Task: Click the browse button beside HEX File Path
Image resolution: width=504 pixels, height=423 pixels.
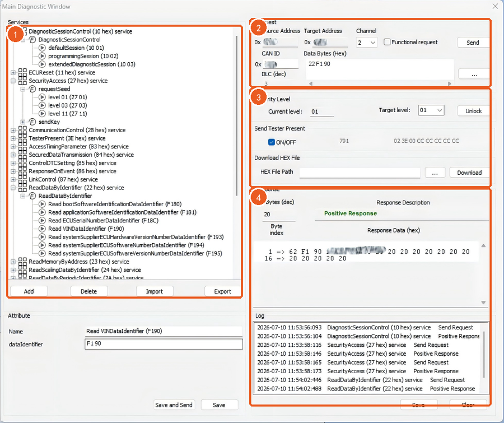Action: click(435, 173)
